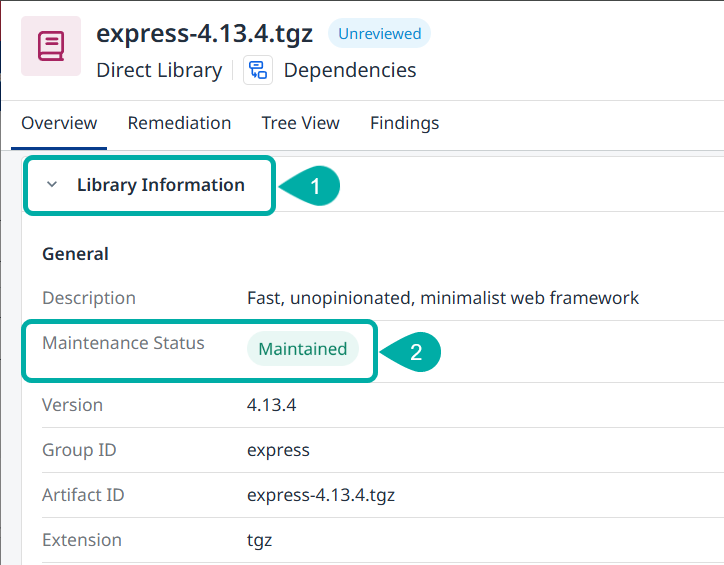Go to the Tree View tab
The height and width of the screenshot is (565, 724).
300,124
